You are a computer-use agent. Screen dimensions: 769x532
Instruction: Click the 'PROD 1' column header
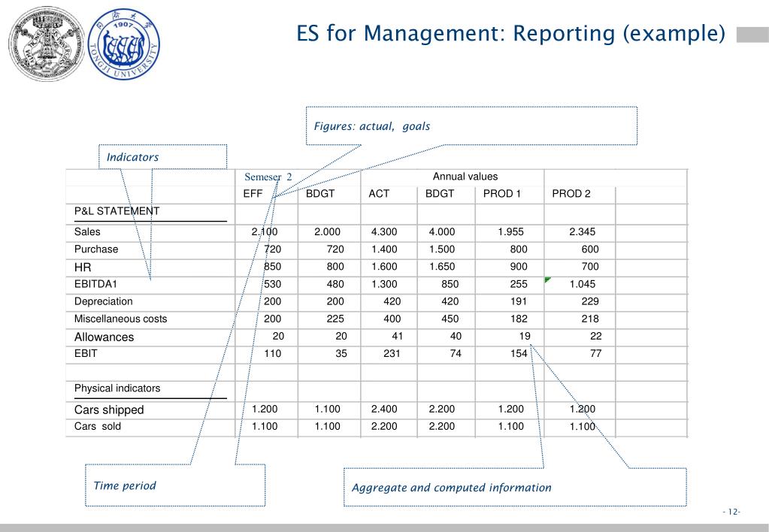(x=501, y=194)
